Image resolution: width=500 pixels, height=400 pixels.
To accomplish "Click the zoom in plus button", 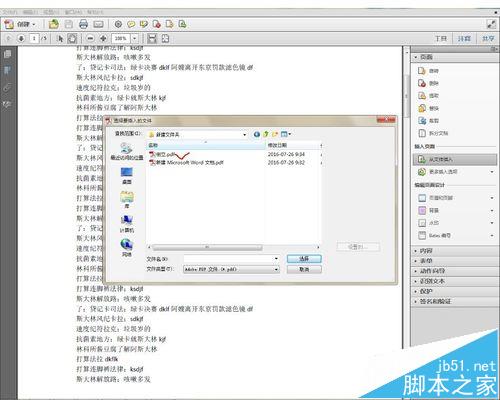I will (103, 38).
